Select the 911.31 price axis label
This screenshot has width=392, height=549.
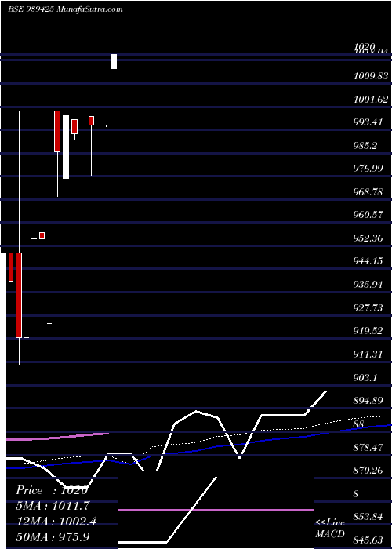(368, 354)
